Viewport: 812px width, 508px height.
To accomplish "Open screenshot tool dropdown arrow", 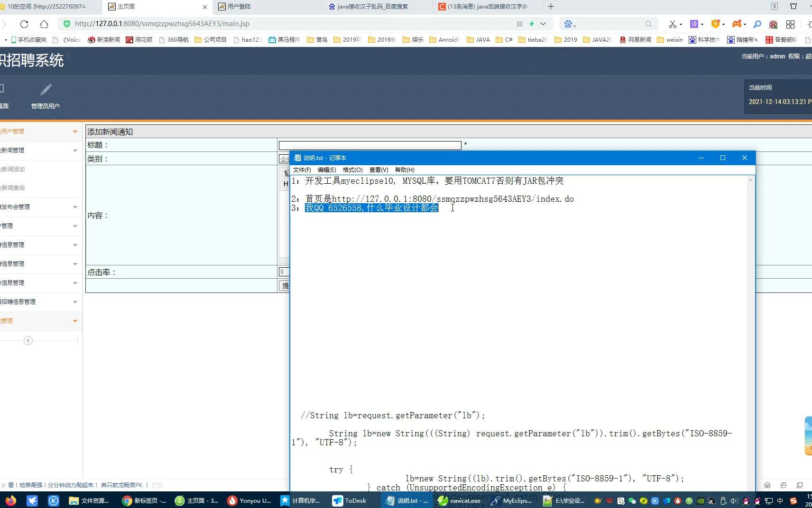I will tap(681, 24).
